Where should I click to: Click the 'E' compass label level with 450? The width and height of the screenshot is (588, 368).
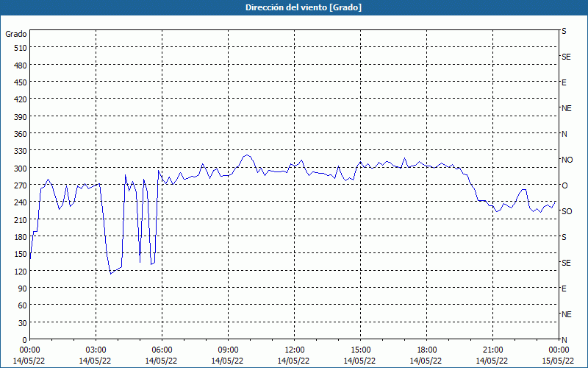point(564,82)
